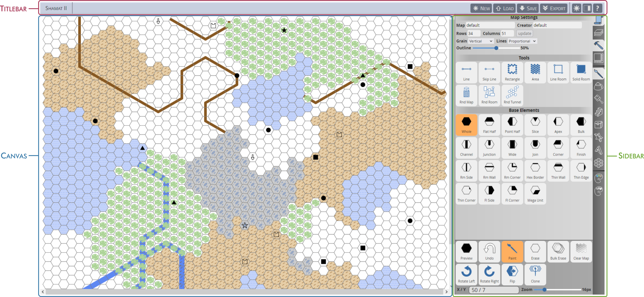Click the Load button

(x=505, y=8)
